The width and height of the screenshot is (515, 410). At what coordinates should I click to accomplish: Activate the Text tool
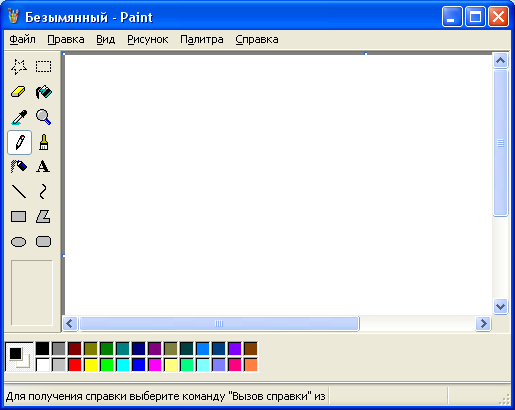click(x=43, y=167)
